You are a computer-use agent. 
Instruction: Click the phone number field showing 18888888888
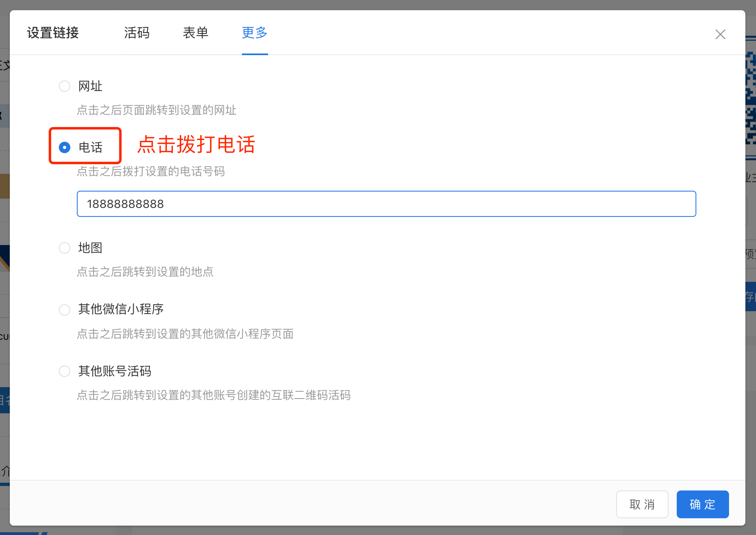[386, 204]
